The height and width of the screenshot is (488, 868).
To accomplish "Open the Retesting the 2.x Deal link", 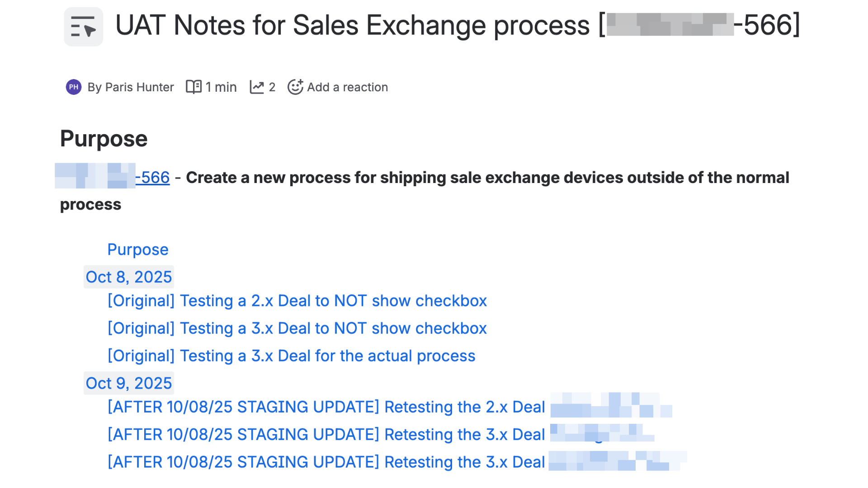I will click(x=326, y=407).
